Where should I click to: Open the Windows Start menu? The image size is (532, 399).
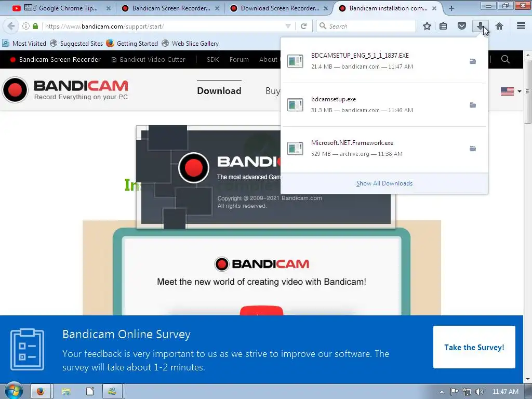point(14,391)
